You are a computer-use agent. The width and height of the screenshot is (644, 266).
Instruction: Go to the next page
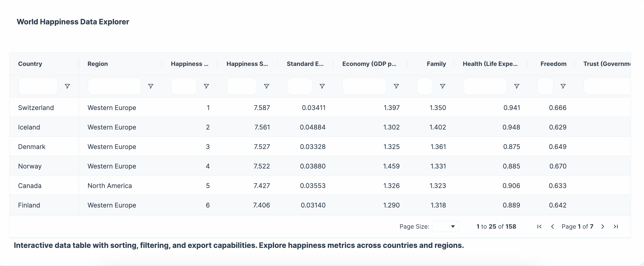pos(603,227)
